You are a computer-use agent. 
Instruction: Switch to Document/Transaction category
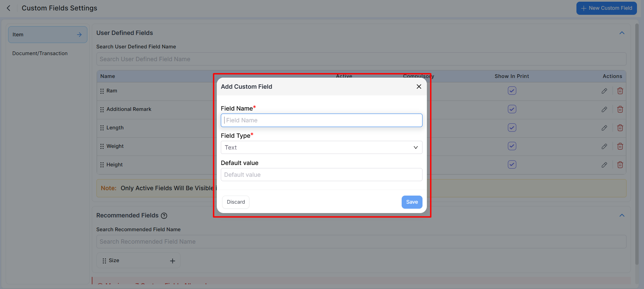[40, 53]
